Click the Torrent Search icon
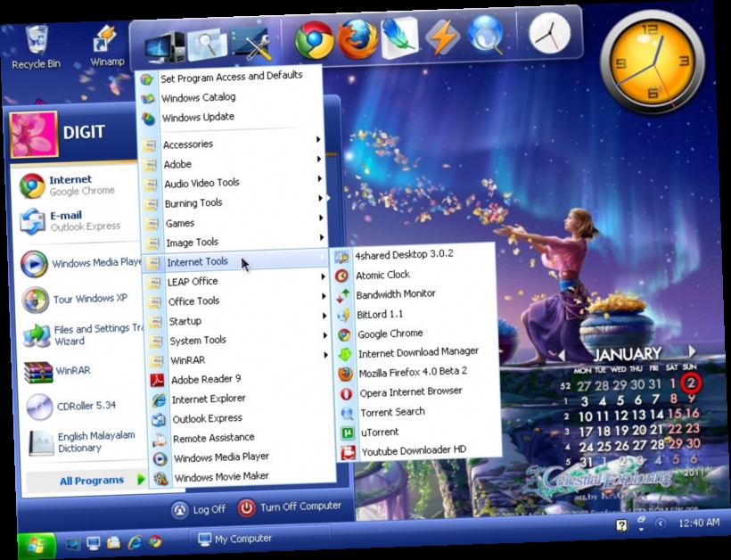This screenshot has height=560, width=731. pos(347,414)
